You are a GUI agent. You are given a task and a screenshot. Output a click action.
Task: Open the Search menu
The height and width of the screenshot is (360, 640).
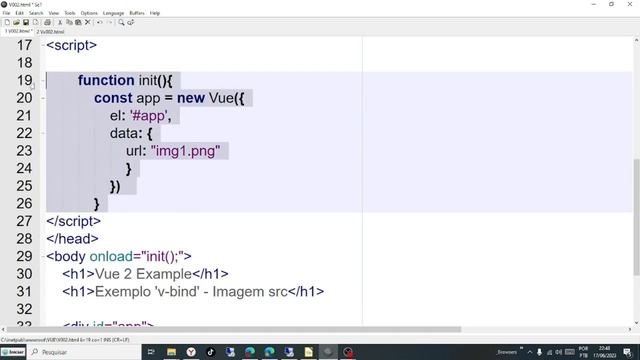coord(36,13)
